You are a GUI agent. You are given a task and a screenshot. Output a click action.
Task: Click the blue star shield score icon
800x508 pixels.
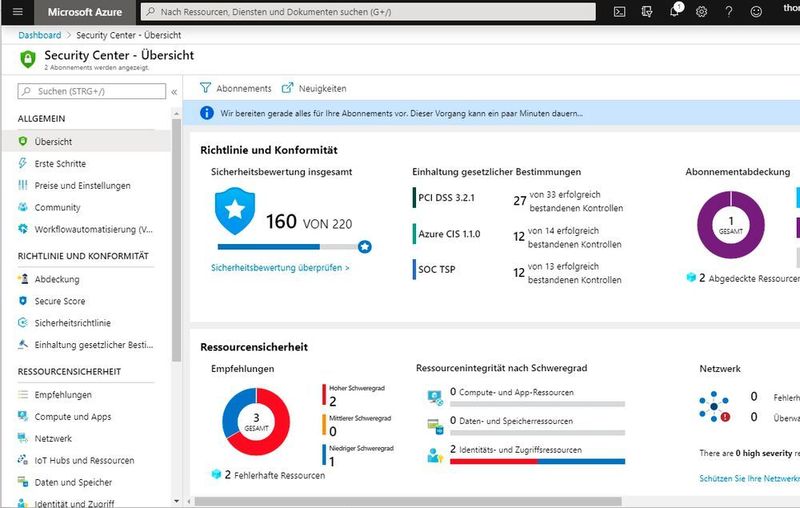tap(235, 211)
